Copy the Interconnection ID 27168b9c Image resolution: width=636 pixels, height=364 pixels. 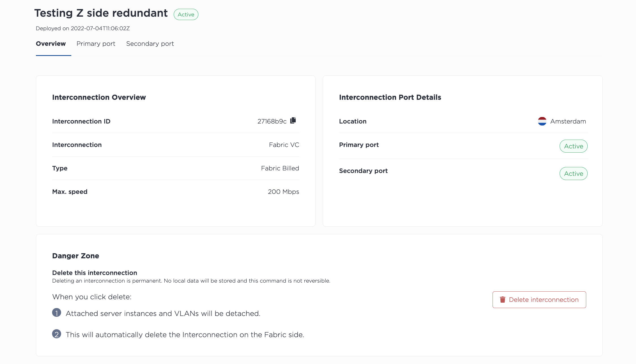point(293,121)
